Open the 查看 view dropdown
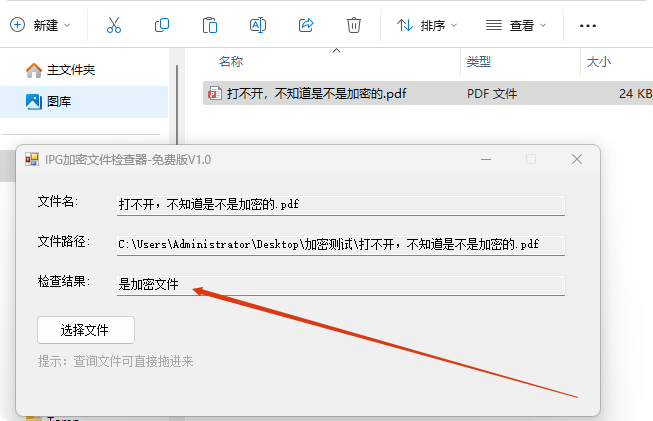This screenshot has height=421, width=653. [x=516, y=25]
